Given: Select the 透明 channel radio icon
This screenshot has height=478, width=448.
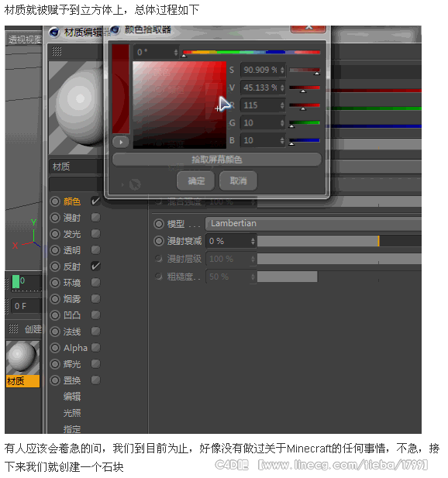Looking at the screenshot, I should point(55,250).
